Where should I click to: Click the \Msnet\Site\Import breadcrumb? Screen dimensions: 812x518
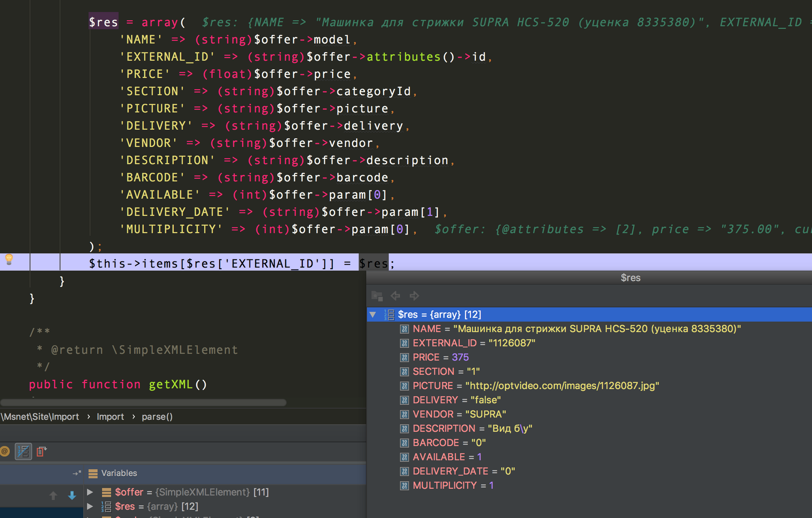click(x=40, y=417)
